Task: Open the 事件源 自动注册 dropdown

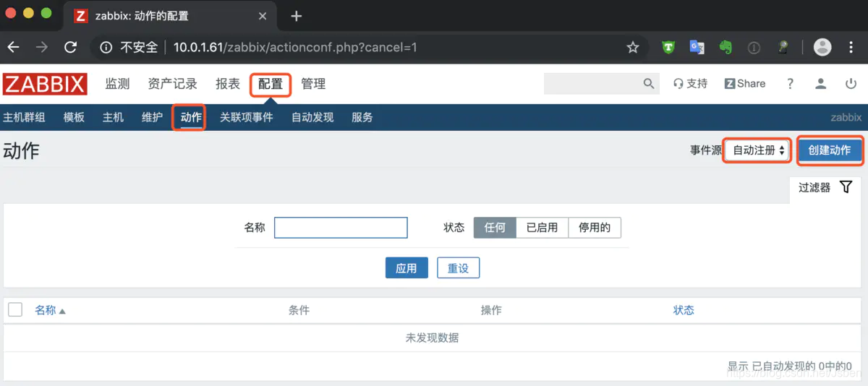Action: pos(758,150)
